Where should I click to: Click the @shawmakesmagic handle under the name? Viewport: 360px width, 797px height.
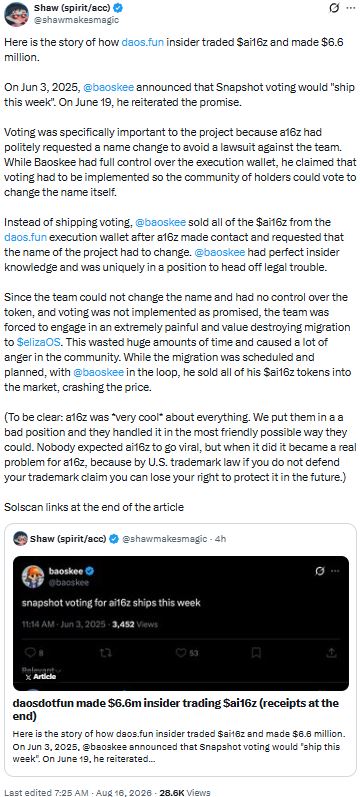point(76,20)
